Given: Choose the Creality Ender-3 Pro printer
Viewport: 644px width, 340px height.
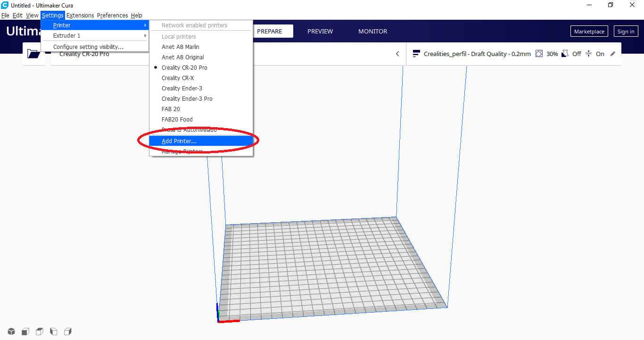Looking at the screenshot, I should click(201, 99).
